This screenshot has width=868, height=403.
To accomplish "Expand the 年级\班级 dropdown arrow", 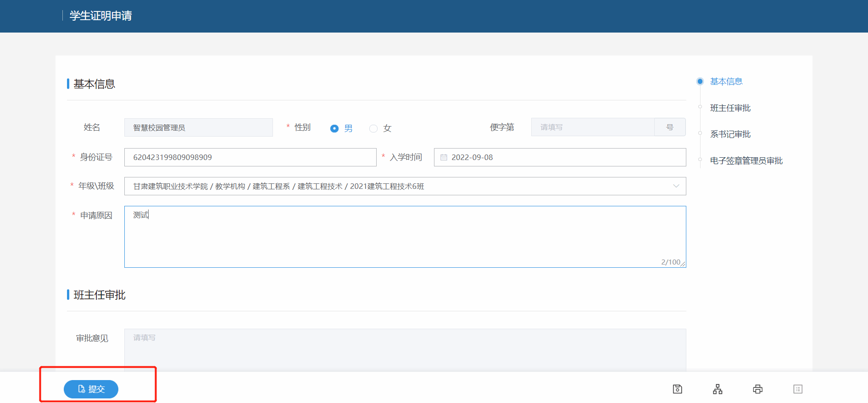I will click(676, 186).
